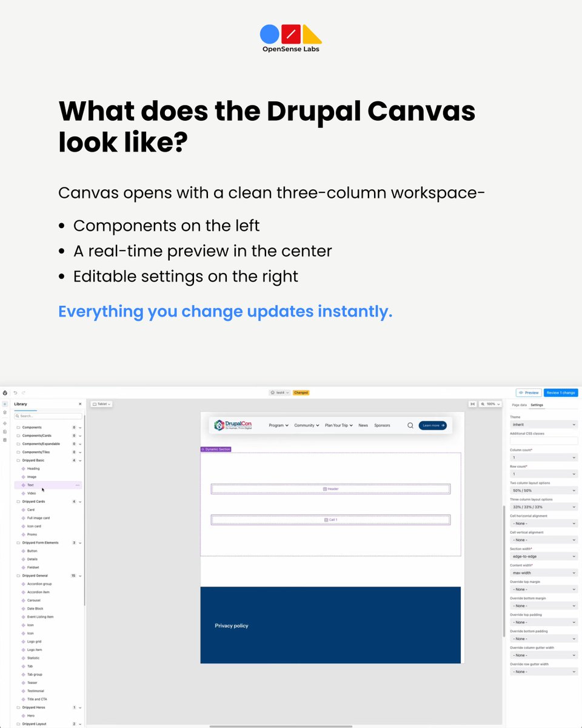The image size is (582, 728).
Task: Select the Cell 1 slot in canvas
Action: pos(330,520)
